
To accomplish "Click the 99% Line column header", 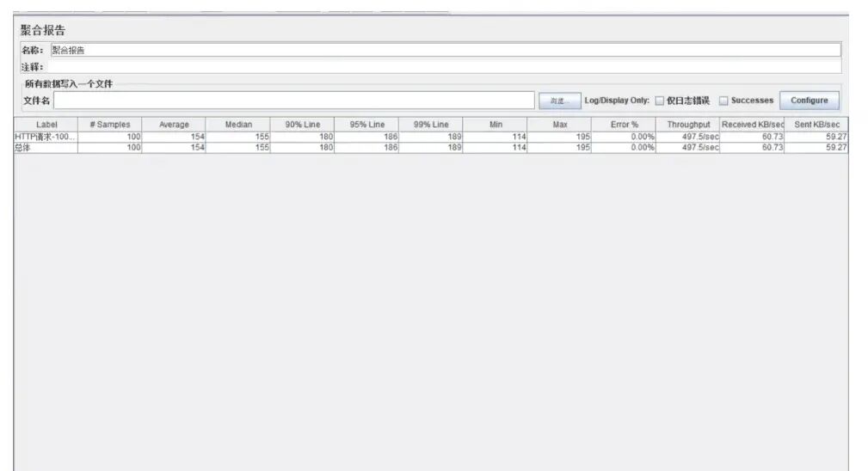I will pyautogui.click(x=431, y=125).
